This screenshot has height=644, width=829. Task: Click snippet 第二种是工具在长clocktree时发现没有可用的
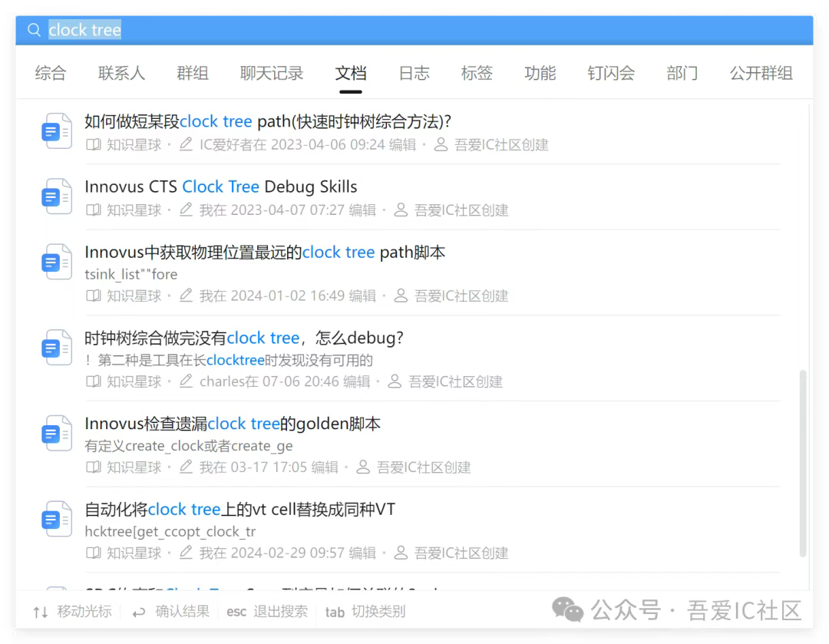tap(229, 360)
